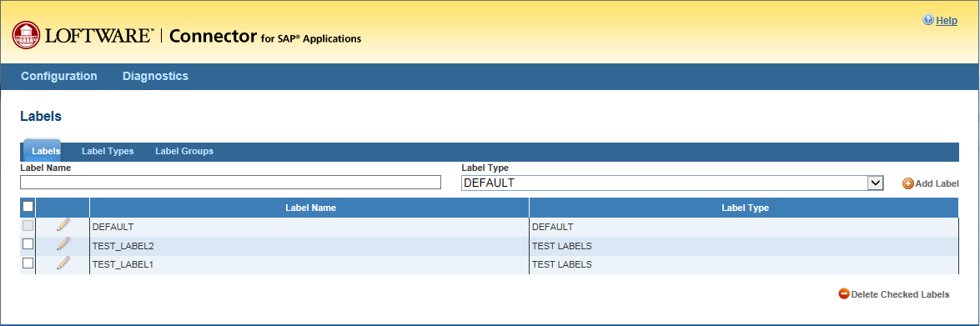980x326 pixels.
Task: Edit TEST_LABEL1 via its pencil icon
Action: 63,263
